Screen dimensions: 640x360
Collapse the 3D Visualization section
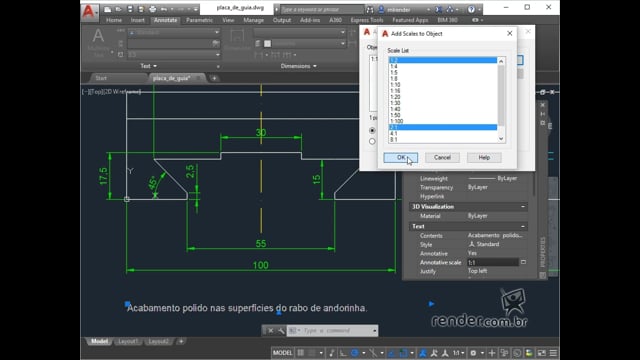point(523,207)
